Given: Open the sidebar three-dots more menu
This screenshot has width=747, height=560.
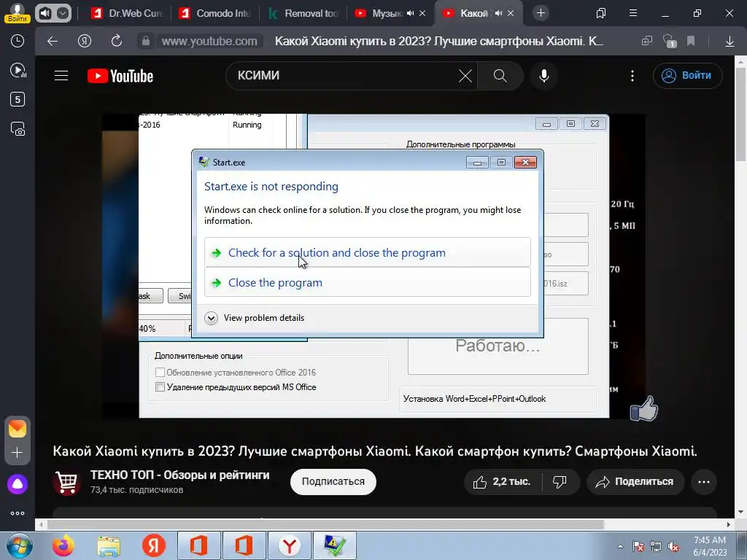Looking at the screenshot, I should [18, 513].
